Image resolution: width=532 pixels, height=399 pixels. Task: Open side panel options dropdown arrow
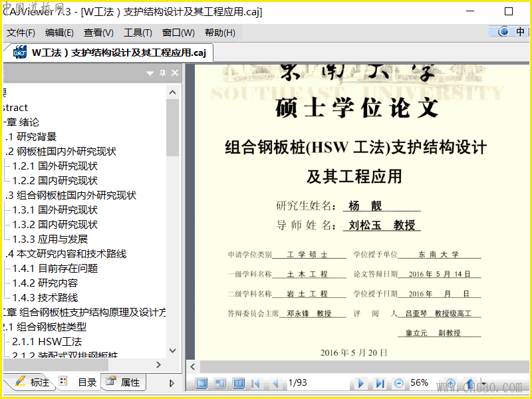(x=150, y=73)
